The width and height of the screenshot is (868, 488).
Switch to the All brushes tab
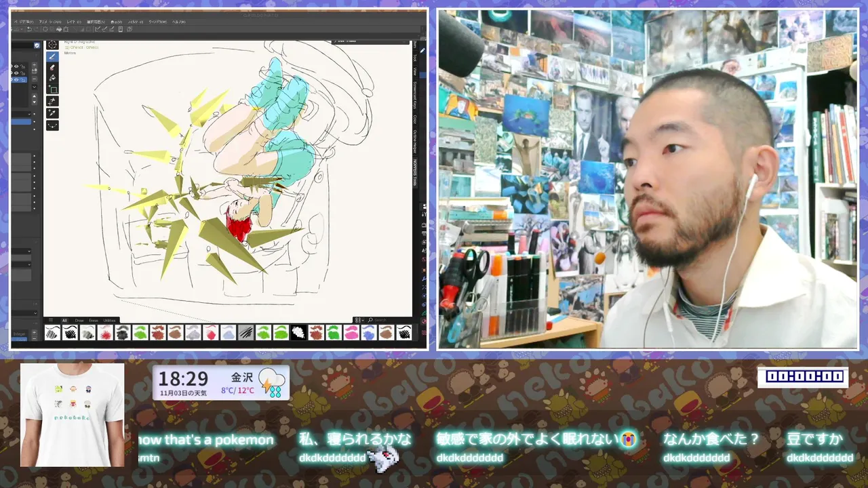tap(64, 320)
